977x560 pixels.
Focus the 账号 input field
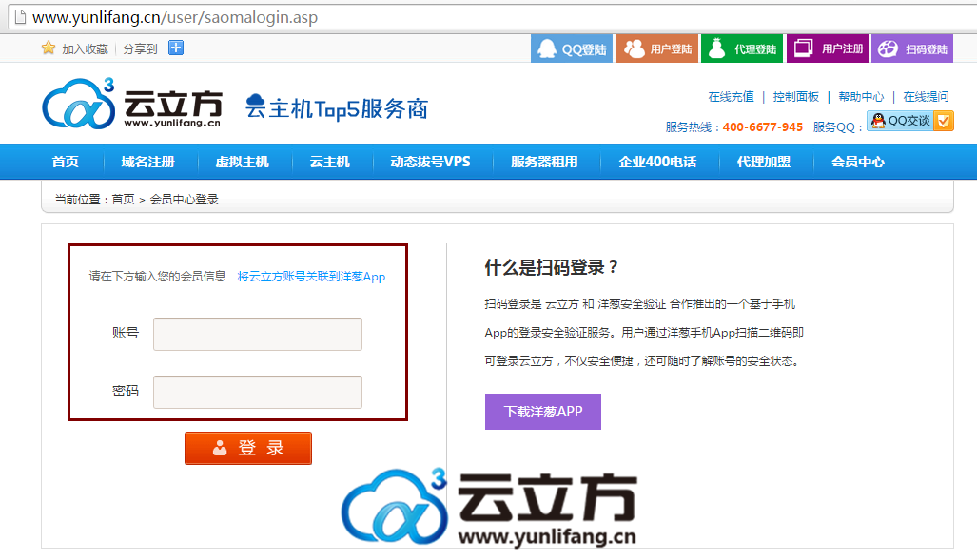click(258, 334)
